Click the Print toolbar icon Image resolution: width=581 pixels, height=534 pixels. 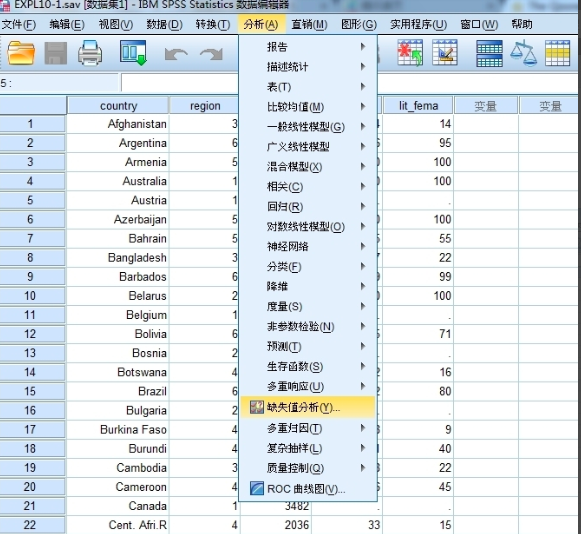pos(90,53)
